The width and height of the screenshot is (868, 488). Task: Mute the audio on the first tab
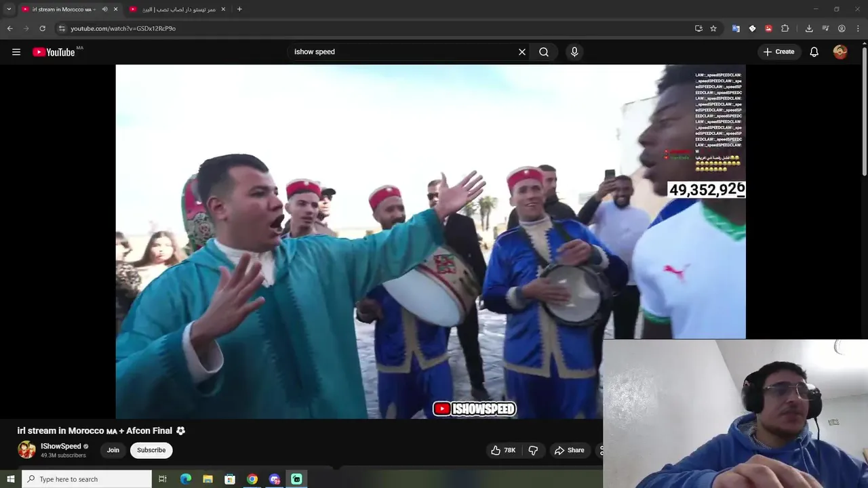104,9
